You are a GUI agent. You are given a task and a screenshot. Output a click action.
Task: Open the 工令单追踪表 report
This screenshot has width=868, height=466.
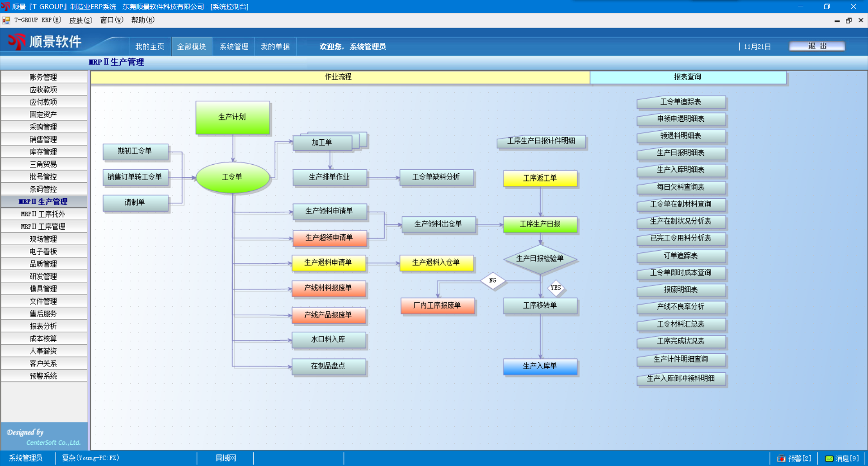(681, 102)
